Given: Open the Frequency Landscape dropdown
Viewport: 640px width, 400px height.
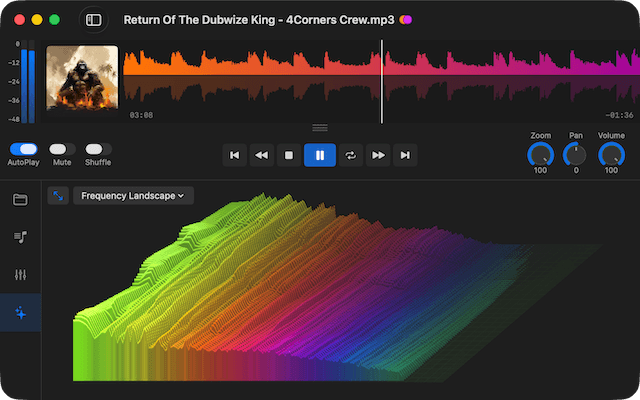Looking at the screenshot, I should tap(133, 196).
